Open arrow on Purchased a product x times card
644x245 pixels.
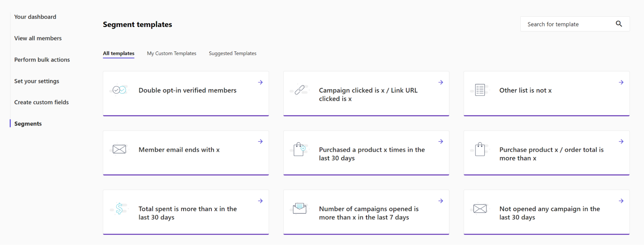coord(441,141)
